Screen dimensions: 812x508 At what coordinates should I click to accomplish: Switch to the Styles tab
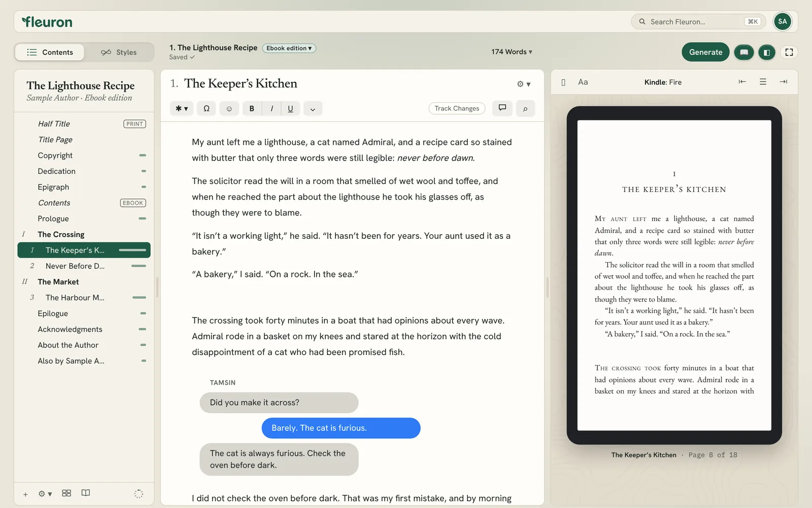119,52
